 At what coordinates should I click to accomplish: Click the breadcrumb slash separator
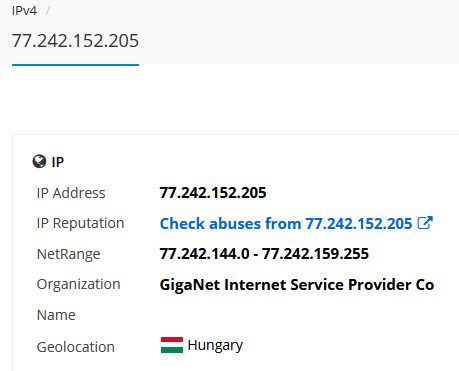pos(48,11)
